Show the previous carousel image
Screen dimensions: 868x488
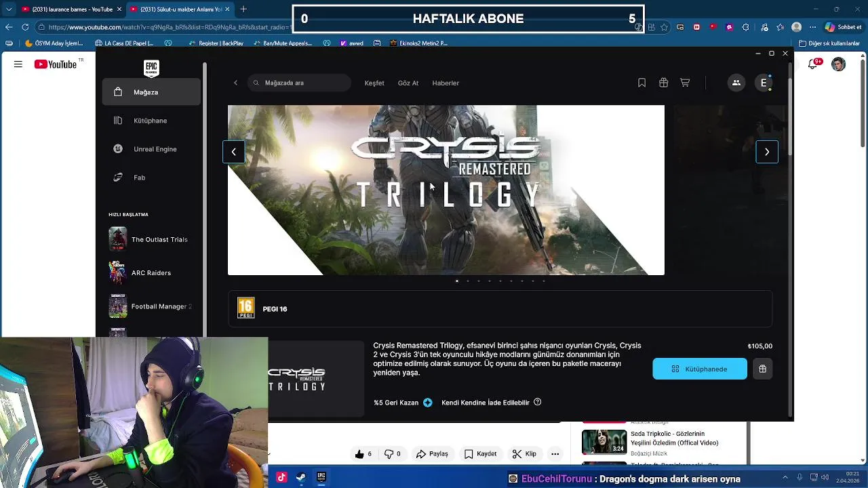tap(233, 152)
